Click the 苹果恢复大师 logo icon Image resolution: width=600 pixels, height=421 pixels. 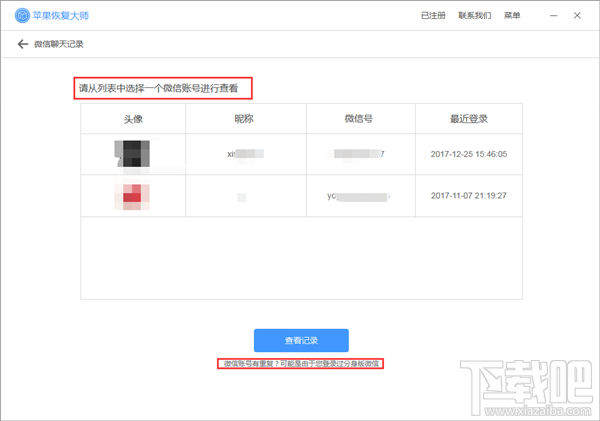coord(22,15)
